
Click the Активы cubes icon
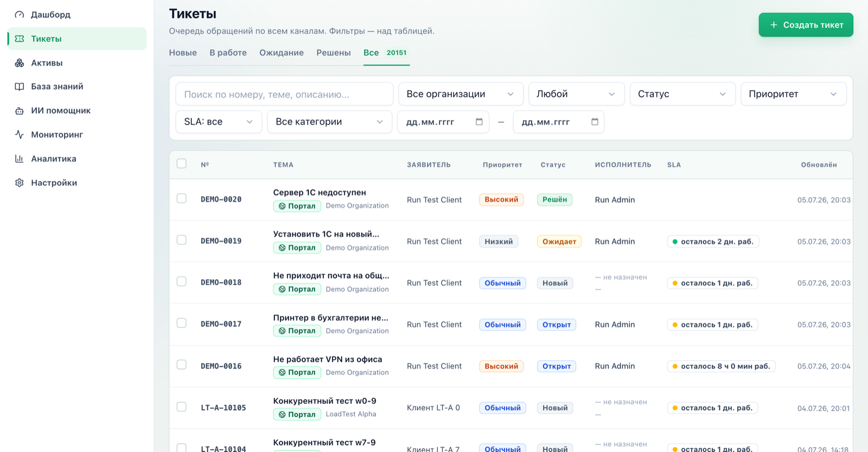[x=20, y=63]
